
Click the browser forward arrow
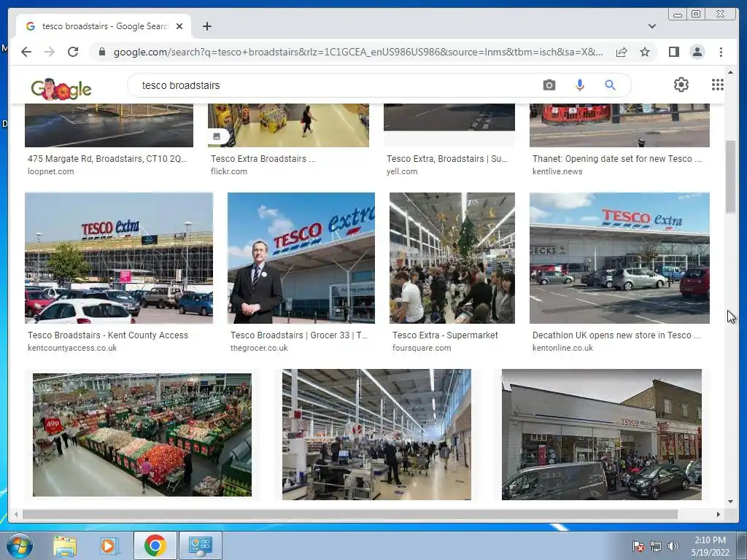point(50,52)
